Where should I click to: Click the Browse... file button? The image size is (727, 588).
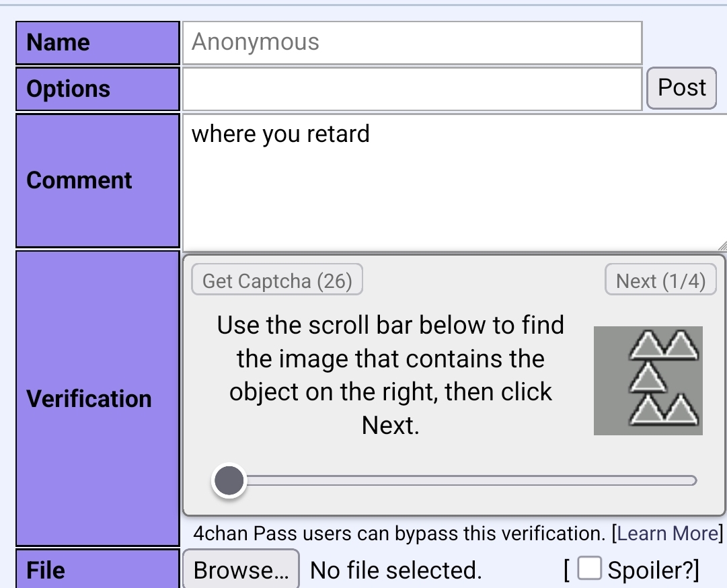pyautogui.click(x=241, y=569)
